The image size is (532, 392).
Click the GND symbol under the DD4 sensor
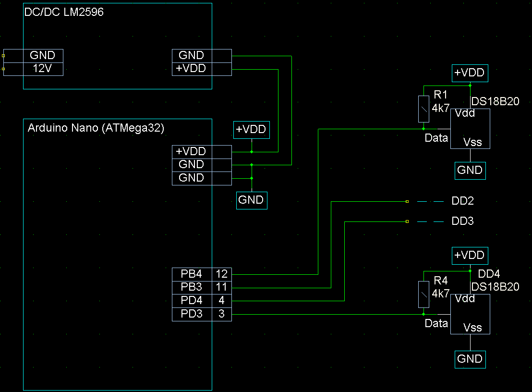pyautogui.click(x=470, y=359)
